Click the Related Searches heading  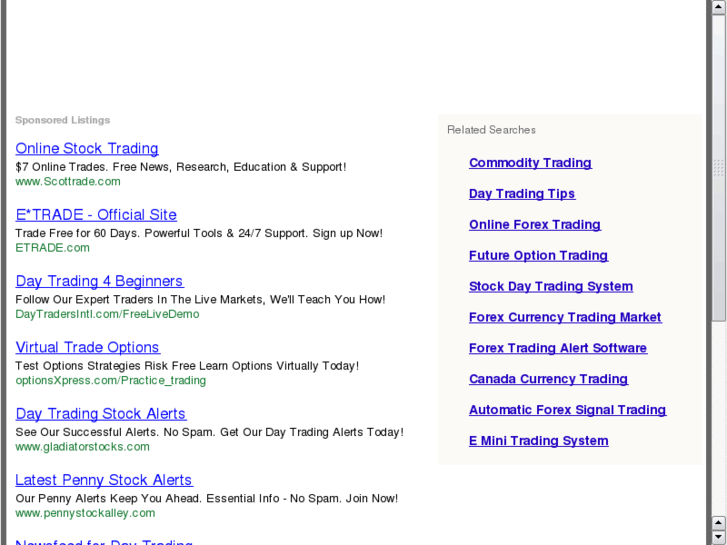point(491,130)
